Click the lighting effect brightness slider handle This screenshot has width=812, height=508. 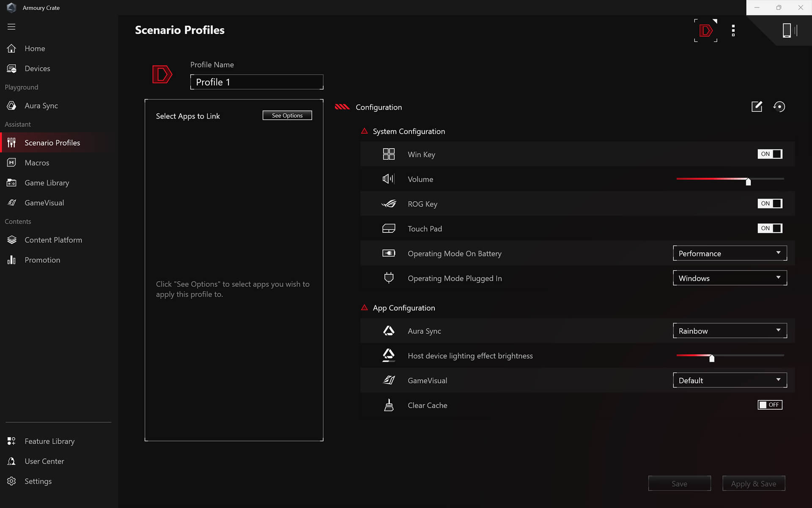(x=712, y=358)
